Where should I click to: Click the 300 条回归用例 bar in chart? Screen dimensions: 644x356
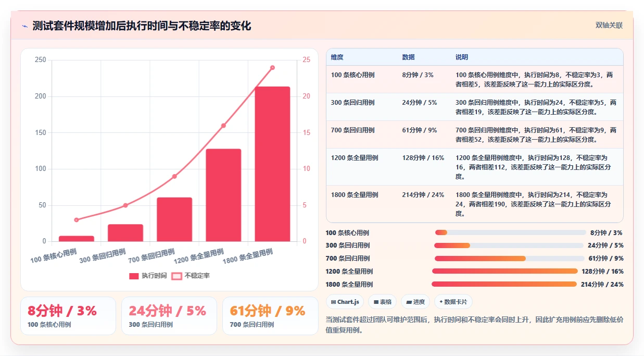(125, 232)
